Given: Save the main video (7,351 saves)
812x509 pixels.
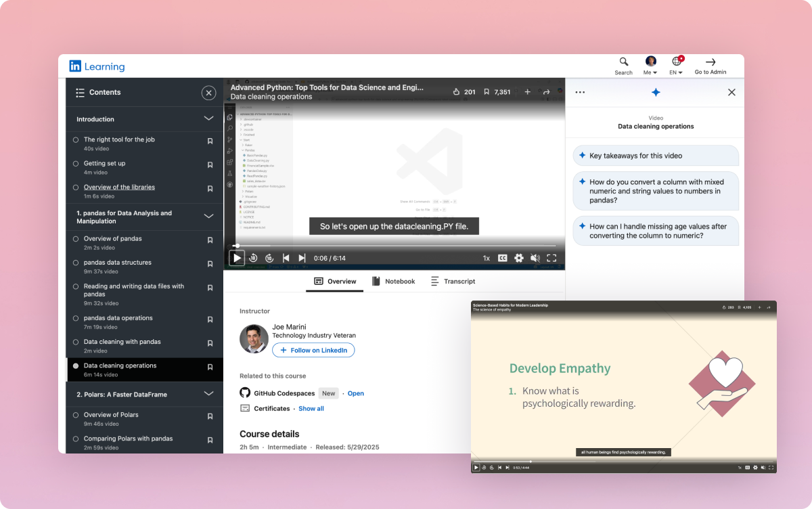Looking at the screenshot, I should click(497, 92).
